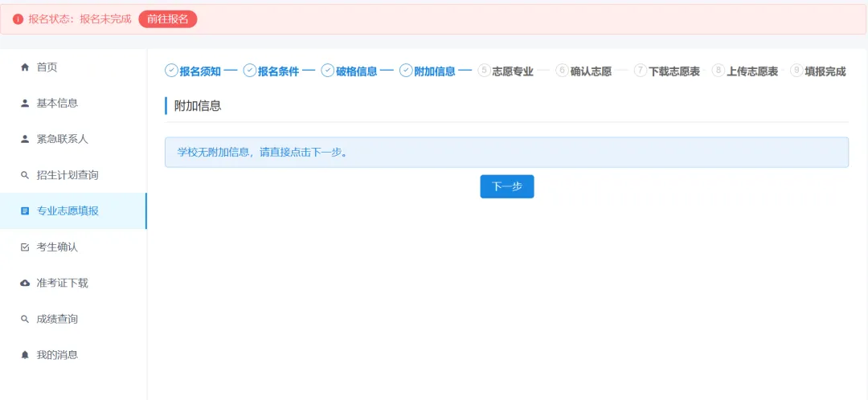Click the cloud download icon beside 准考证下载
868x400 pixels.
[x=24, y=284]
